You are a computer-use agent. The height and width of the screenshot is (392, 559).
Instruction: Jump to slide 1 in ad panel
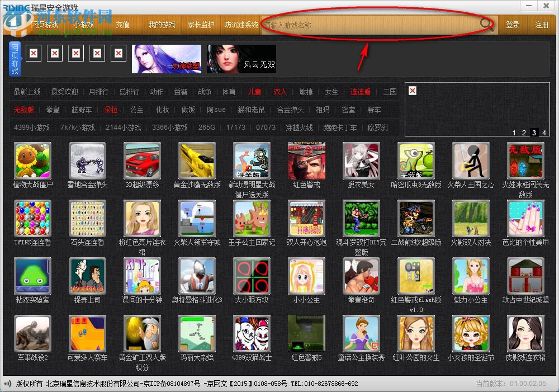coord(514,133)
